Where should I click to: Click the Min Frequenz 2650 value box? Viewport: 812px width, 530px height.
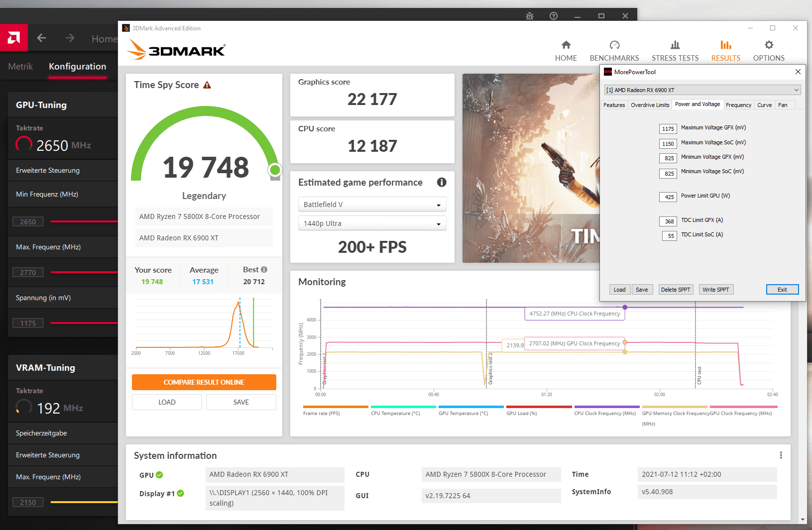(x=28, y=221)
